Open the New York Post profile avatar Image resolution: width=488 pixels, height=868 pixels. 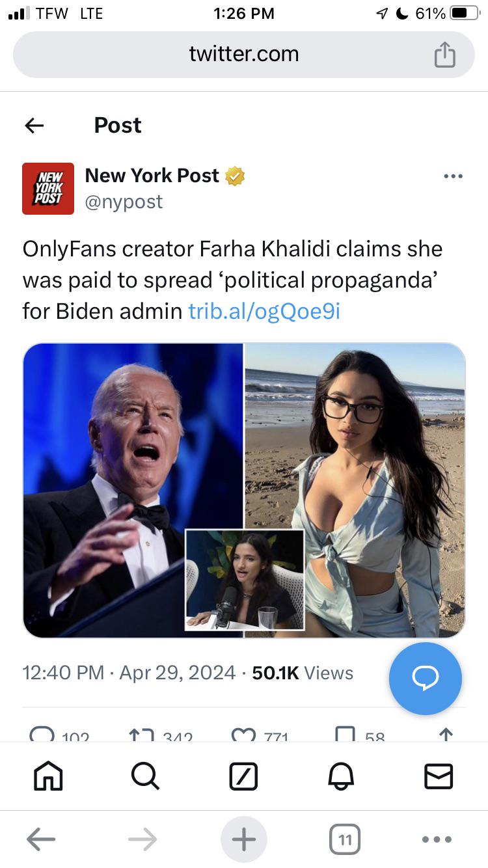pos(48,189)
